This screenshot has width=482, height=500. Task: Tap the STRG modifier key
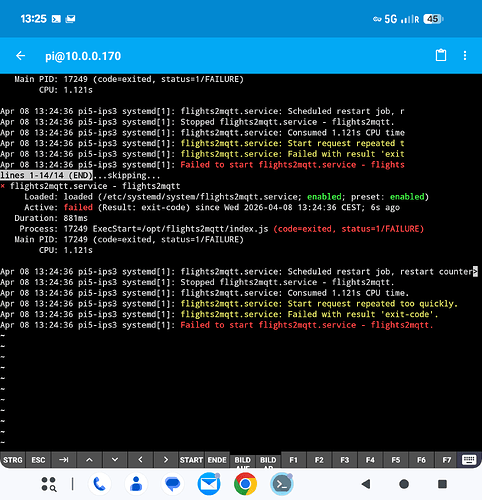coord(13,460)
